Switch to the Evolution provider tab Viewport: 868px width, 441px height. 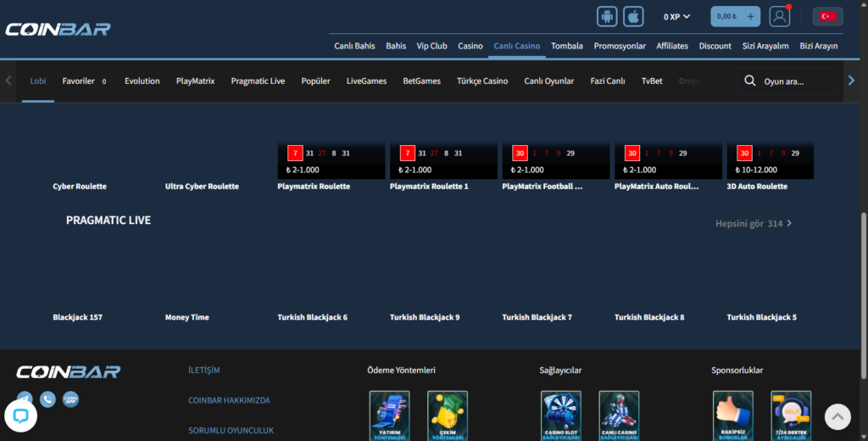pos(142,81)
